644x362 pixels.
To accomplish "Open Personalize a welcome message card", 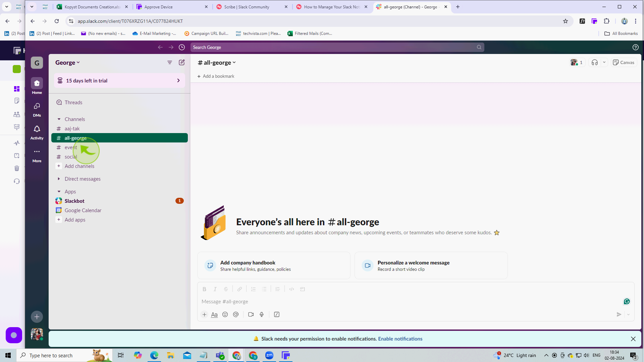I will pyautogui.click(x=431, y=266).
